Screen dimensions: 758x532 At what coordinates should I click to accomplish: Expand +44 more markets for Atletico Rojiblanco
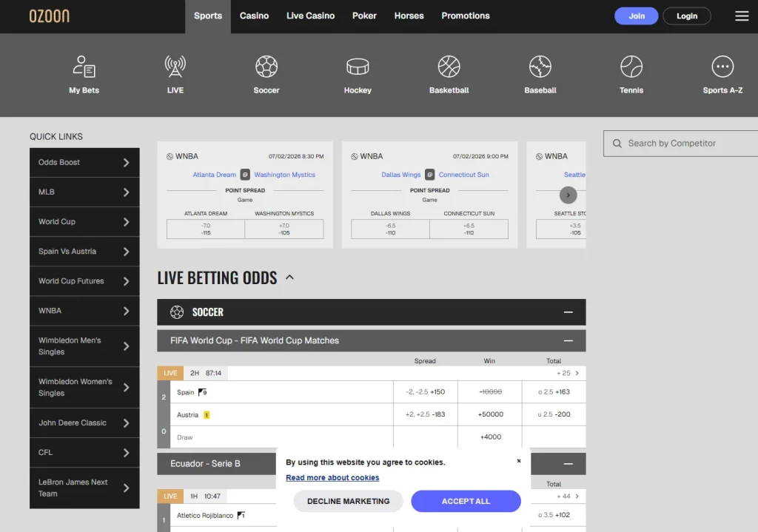tap(568, 496)
